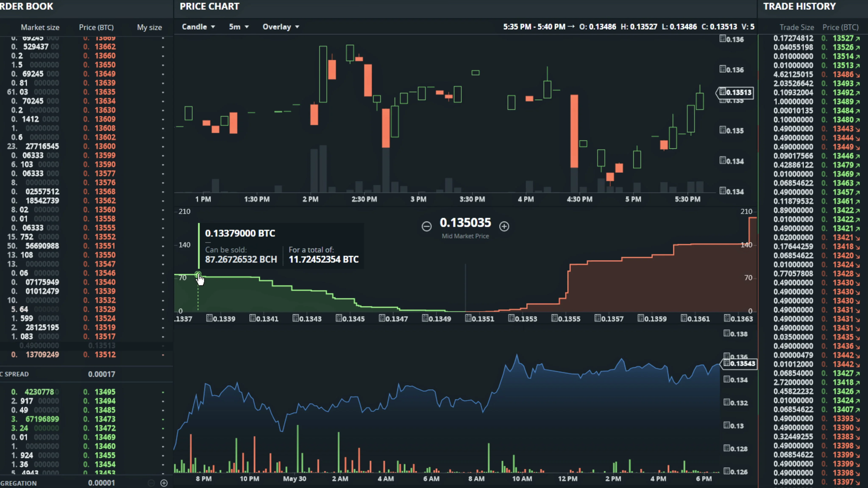Zoom in depth chart with plus icon
This screenshot has width=868, height=488.
click(504, 226)
